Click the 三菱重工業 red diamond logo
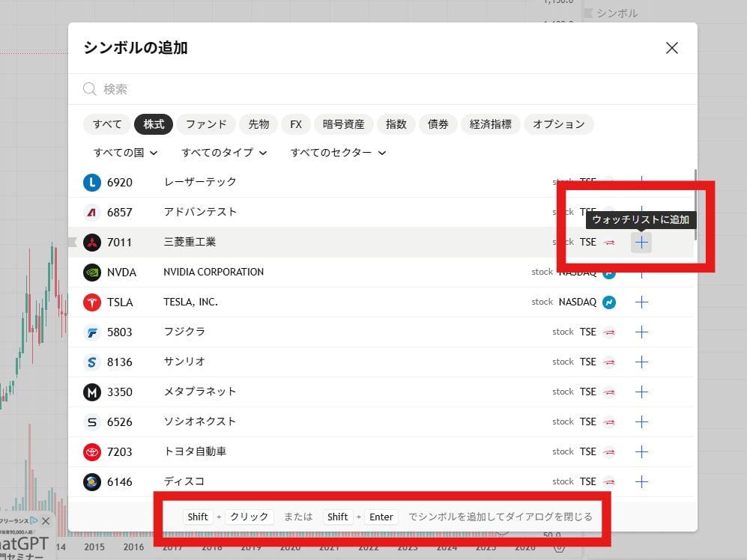 point(92,243)
